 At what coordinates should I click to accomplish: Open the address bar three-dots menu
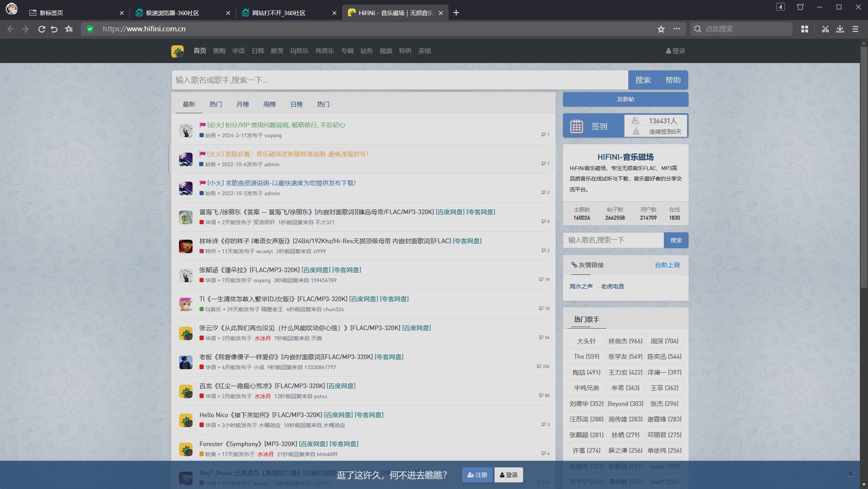(677, 29)
